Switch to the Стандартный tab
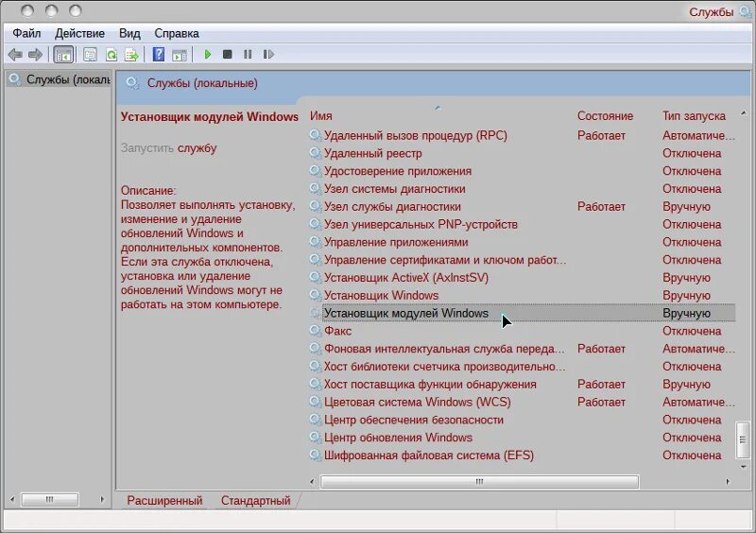Screen dimensions: 756x533 [x=255, y=501]
